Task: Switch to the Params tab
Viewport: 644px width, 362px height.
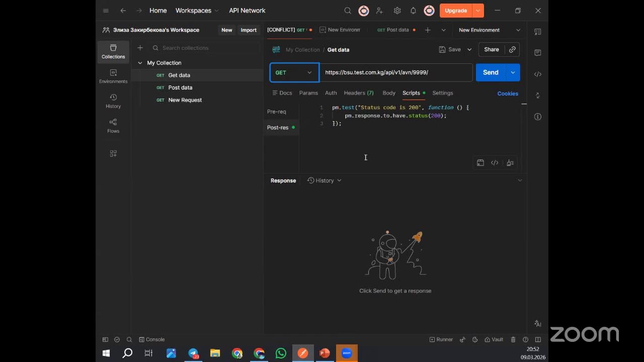Action: (x=308, y=93)
